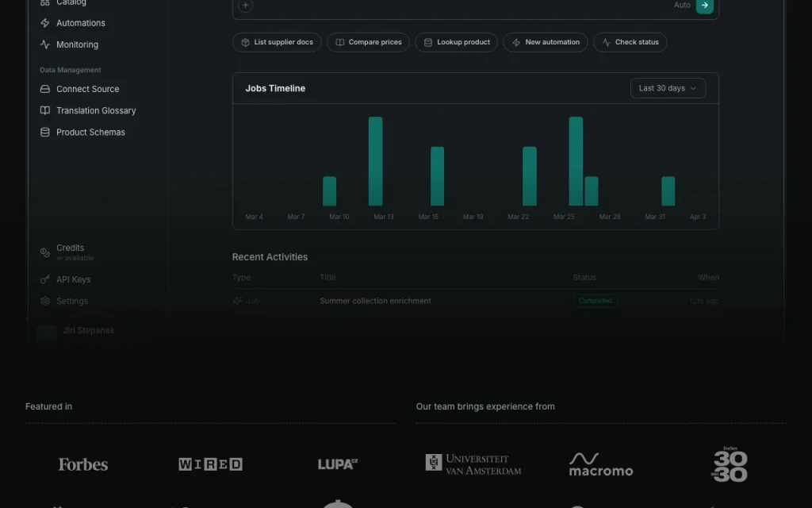Click the When column header

708,277
